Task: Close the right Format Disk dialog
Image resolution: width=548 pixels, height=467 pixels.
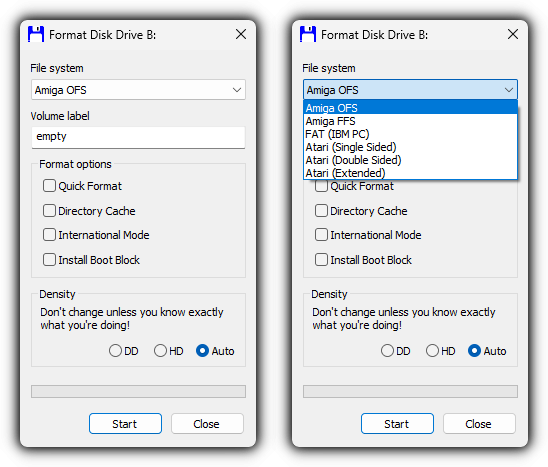Action: click(513, 34)
